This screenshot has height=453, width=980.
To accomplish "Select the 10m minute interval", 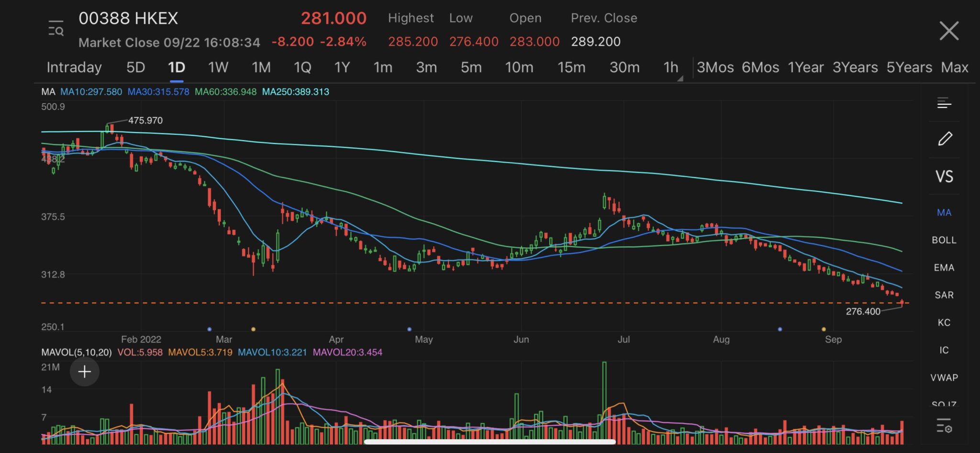I will point(519,67).
